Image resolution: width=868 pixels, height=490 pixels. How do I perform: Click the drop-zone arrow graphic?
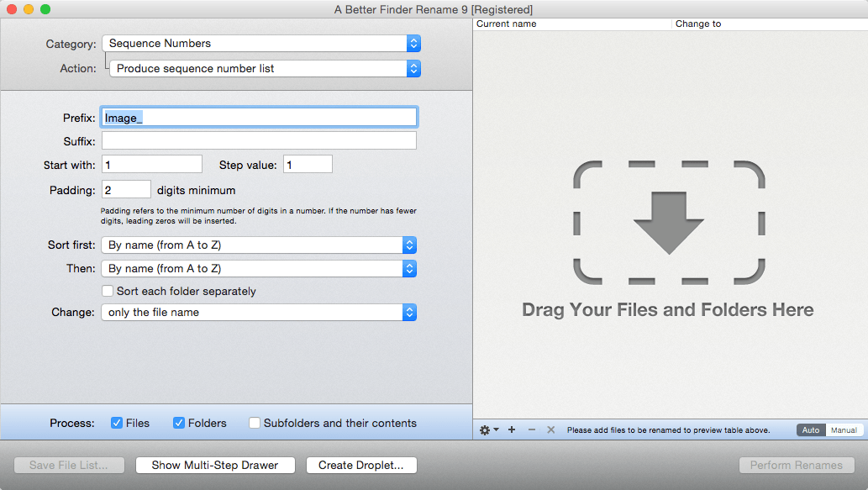[669, 223]
